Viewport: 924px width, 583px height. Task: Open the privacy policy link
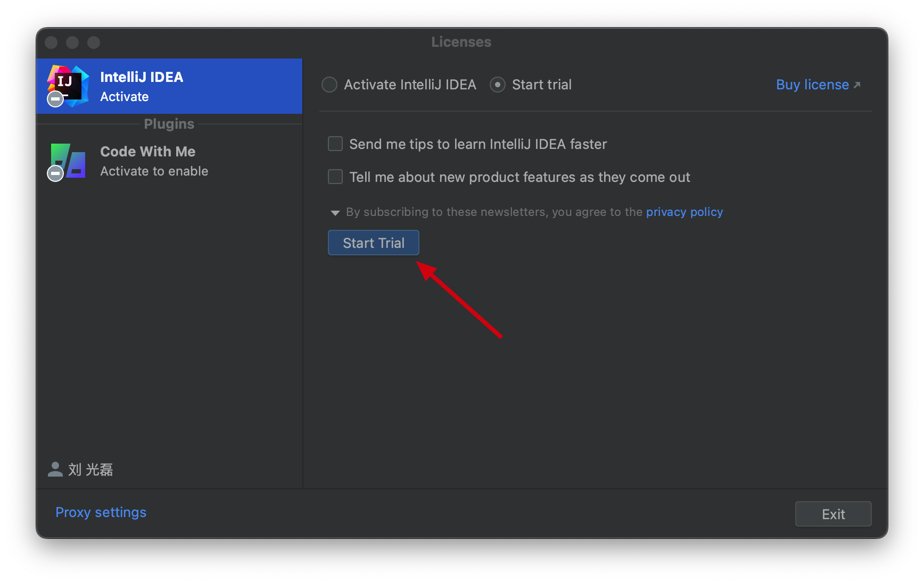tap(684, 212)
